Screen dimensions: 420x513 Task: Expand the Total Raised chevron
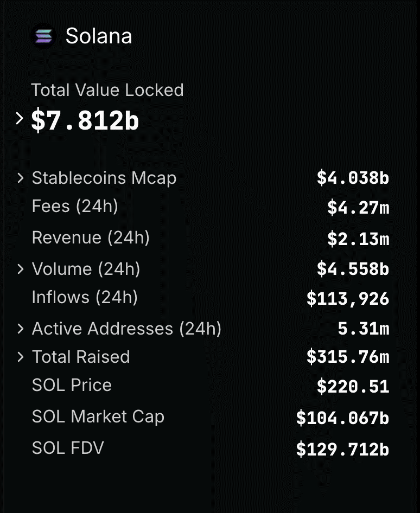pyautogui.click(x=21, y=357)
